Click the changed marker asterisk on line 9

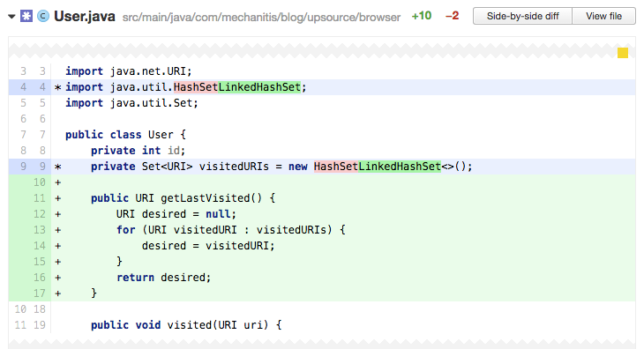click(x=58, y=167)
